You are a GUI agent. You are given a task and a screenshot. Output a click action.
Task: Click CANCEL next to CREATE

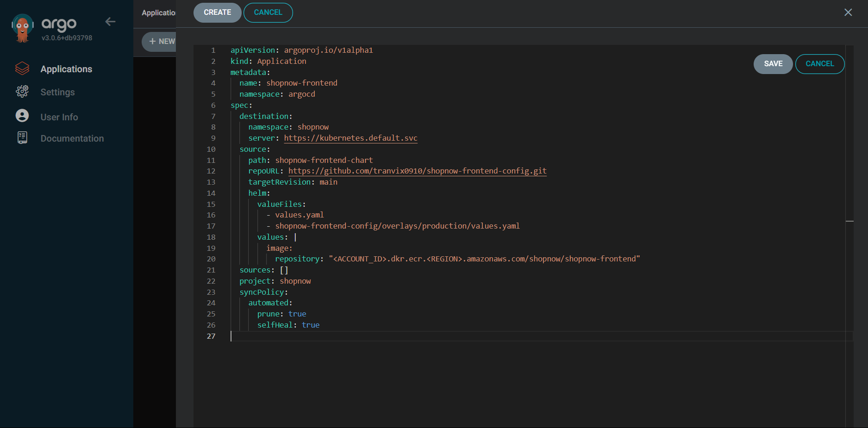pyautogui.click(x=268, y=12)
